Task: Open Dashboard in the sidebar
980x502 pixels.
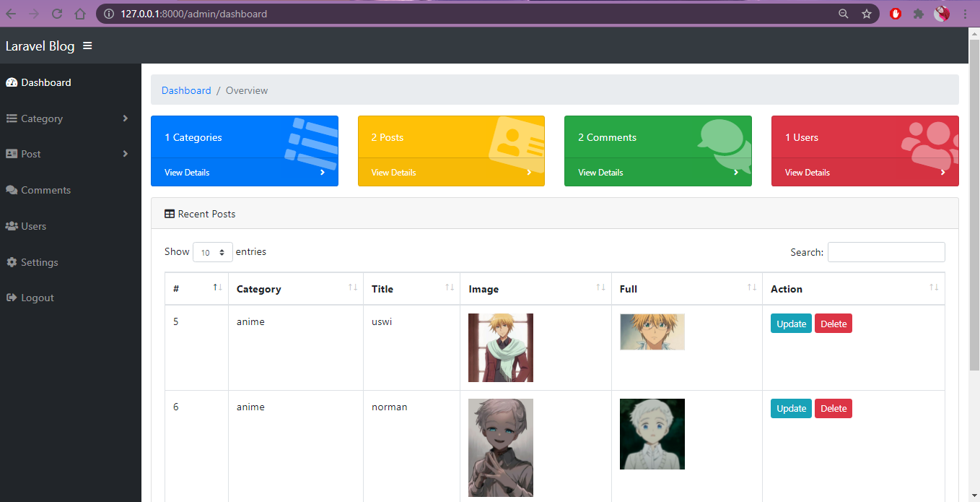Action: tap(46, 82)
